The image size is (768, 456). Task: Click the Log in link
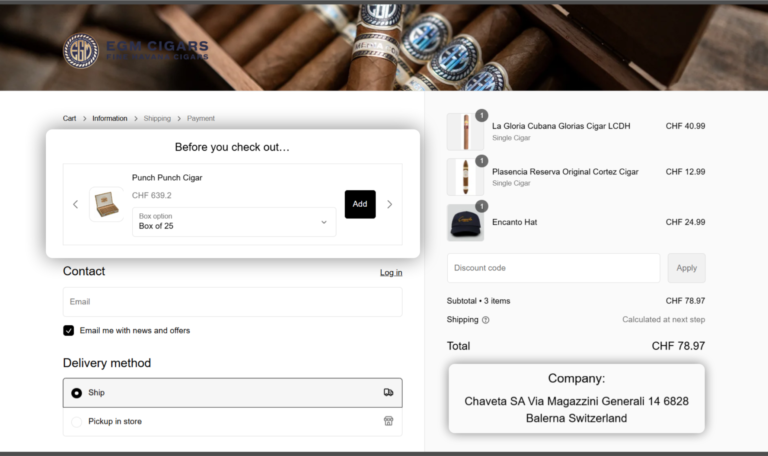point(391,273)
